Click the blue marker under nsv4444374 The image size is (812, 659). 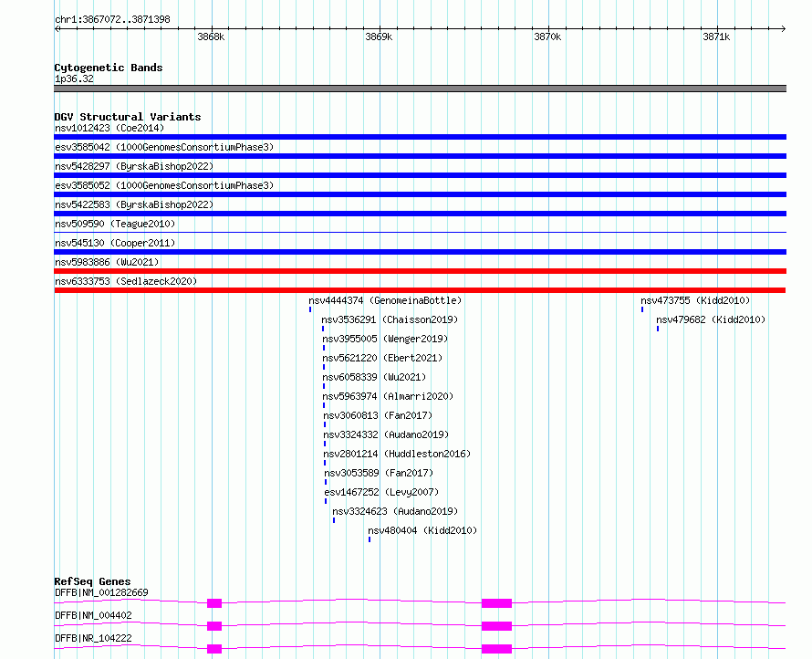pos(310,309)
